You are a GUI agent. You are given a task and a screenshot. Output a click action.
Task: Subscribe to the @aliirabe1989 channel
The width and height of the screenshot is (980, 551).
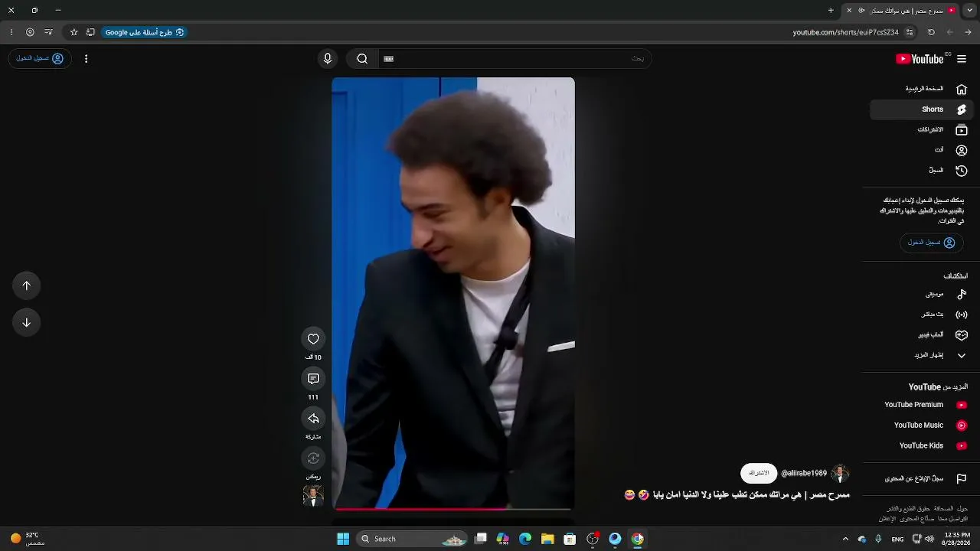759,473
